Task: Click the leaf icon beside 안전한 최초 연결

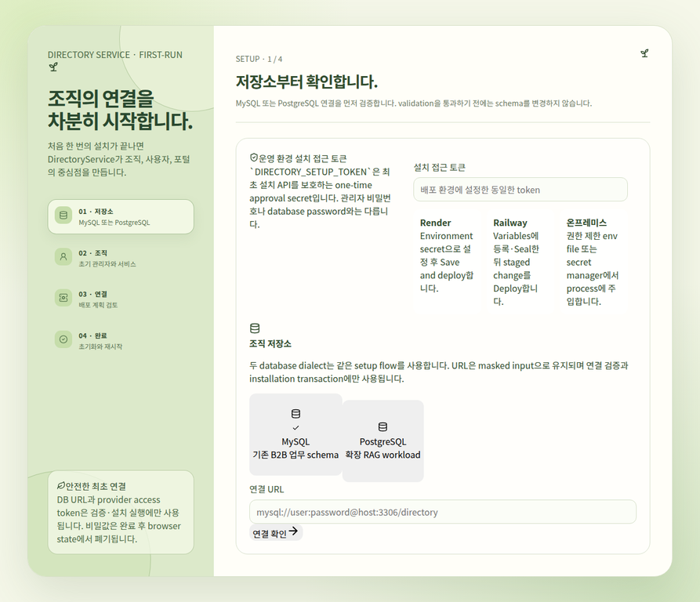Action: click(60, 485)
